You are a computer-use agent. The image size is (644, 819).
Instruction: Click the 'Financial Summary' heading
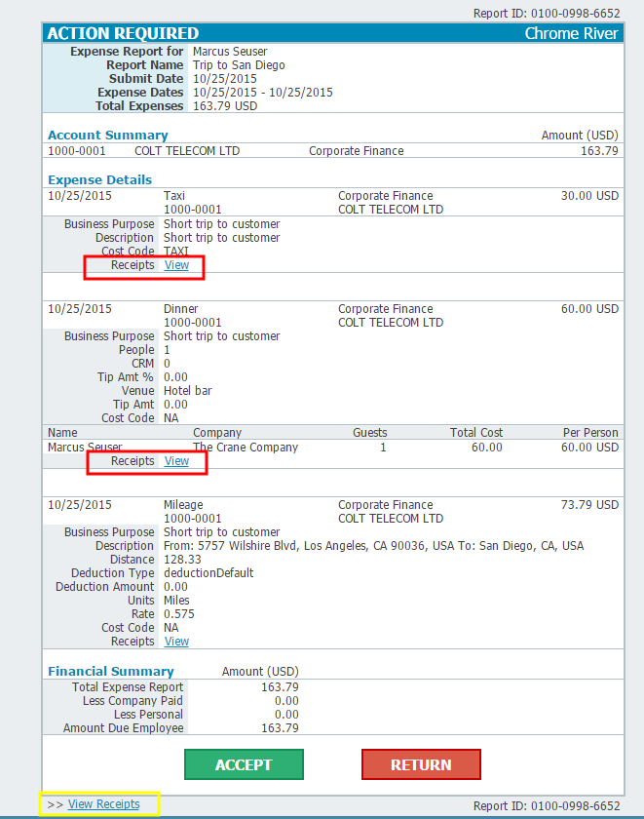(x=111, y=671)
